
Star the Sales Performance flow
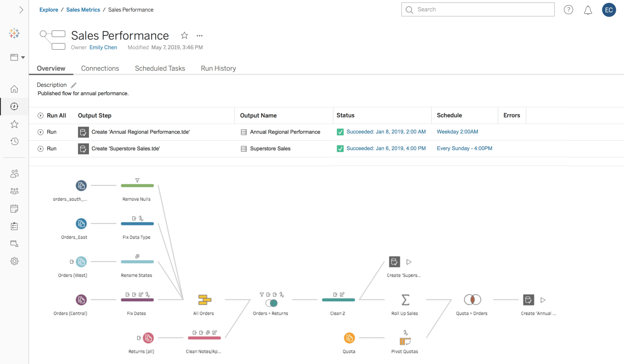coord(184,36)
